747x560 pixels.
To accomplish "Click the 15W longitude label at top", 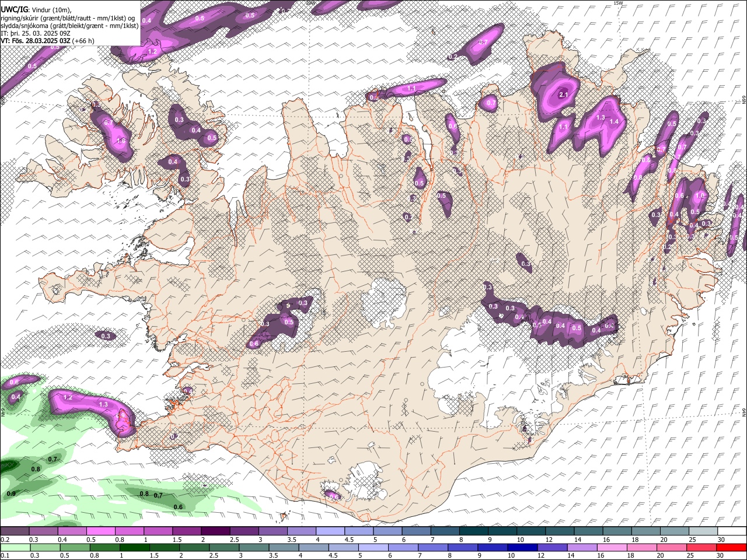I will tap(619, 3).
